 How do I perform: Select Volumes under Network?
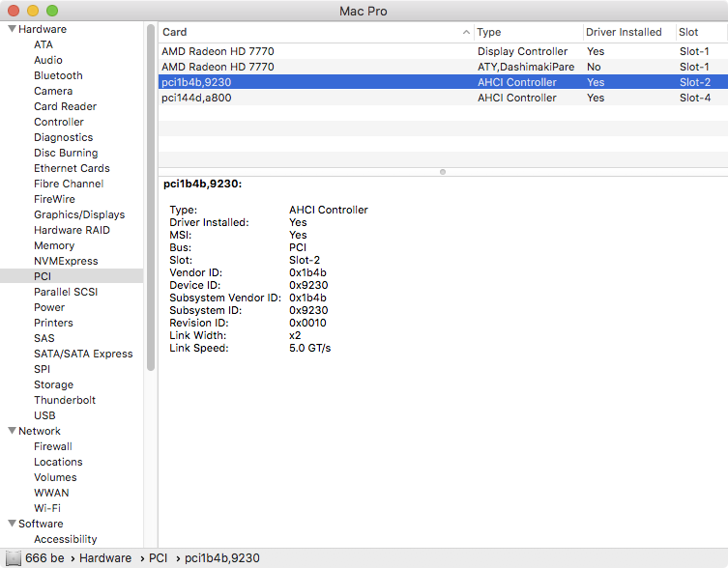55,477
